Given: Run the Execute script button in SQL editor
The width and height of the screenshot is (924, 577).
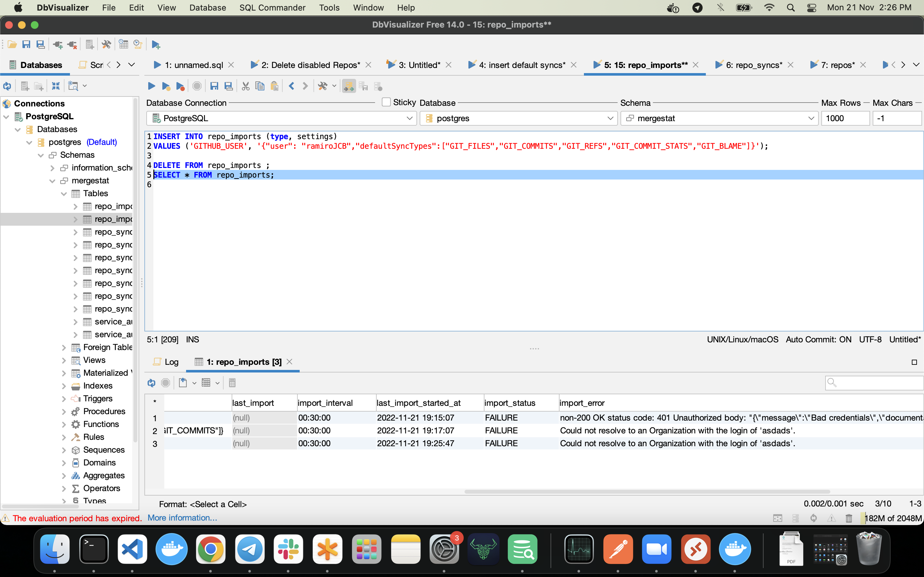Looking at the screenshot, I should click(151, 86).
